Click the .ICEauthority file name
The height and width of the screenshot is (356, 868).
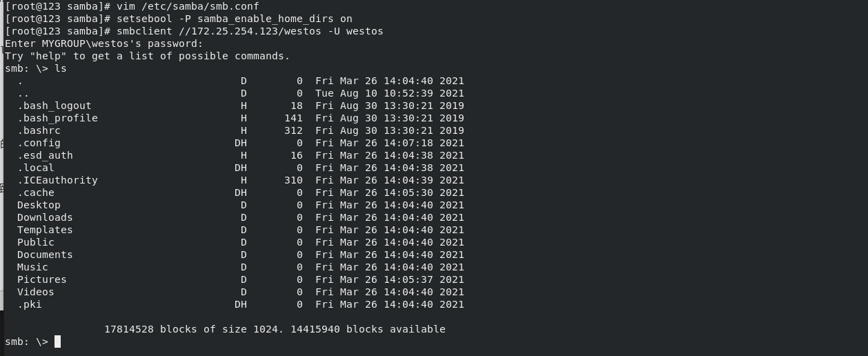57,180
